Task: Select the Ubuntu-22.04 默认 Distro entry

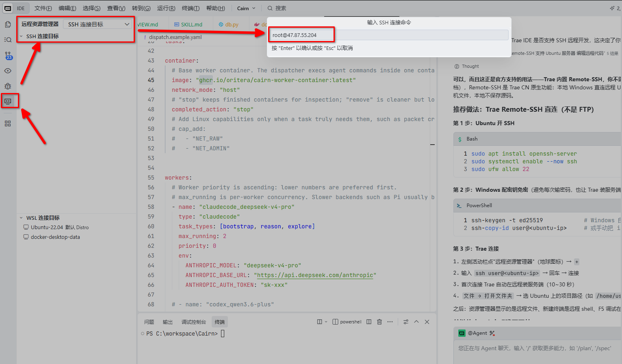Action: [x=59, y=227]
